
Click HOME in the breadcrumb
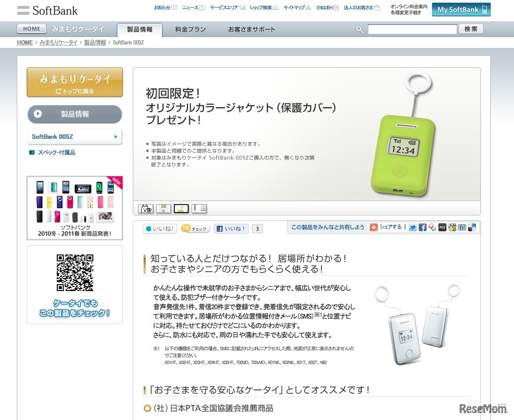click(x=25, y=42)
